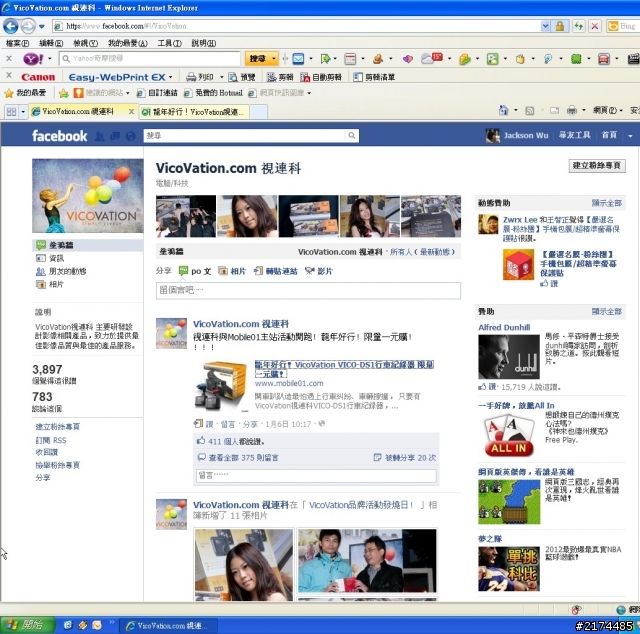Open the recent pages dropdown beside Forward

tap(42, 27)
